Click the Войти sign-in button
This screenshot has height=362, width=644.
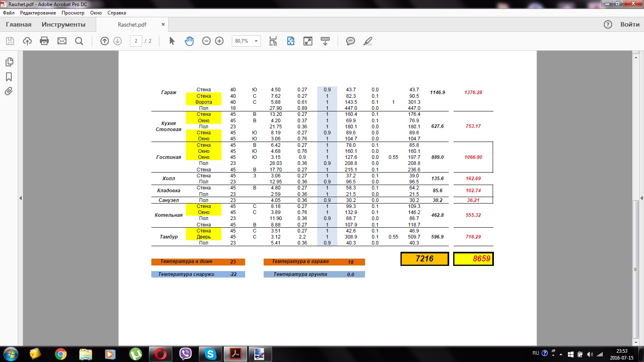click(x=630, y=25)
